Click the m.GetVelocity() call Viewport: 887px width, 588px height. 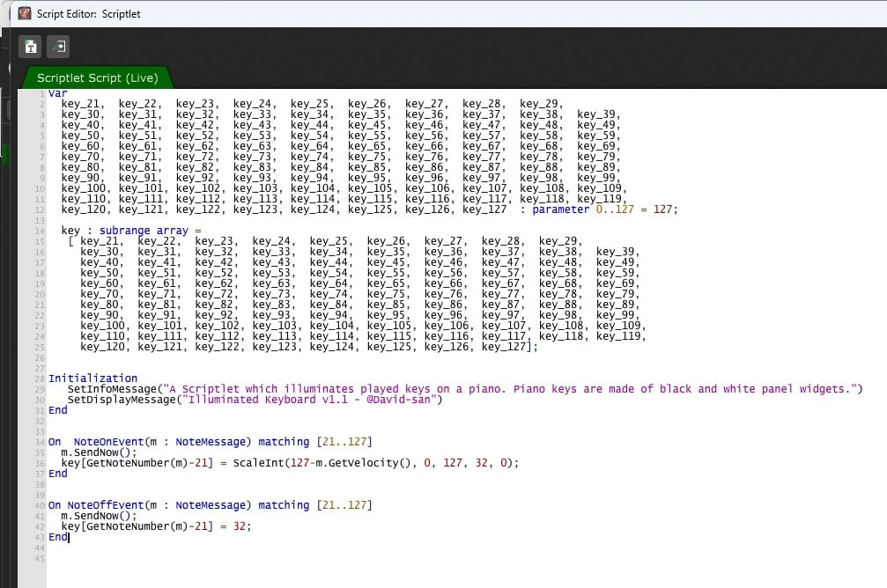coord(339,463)
